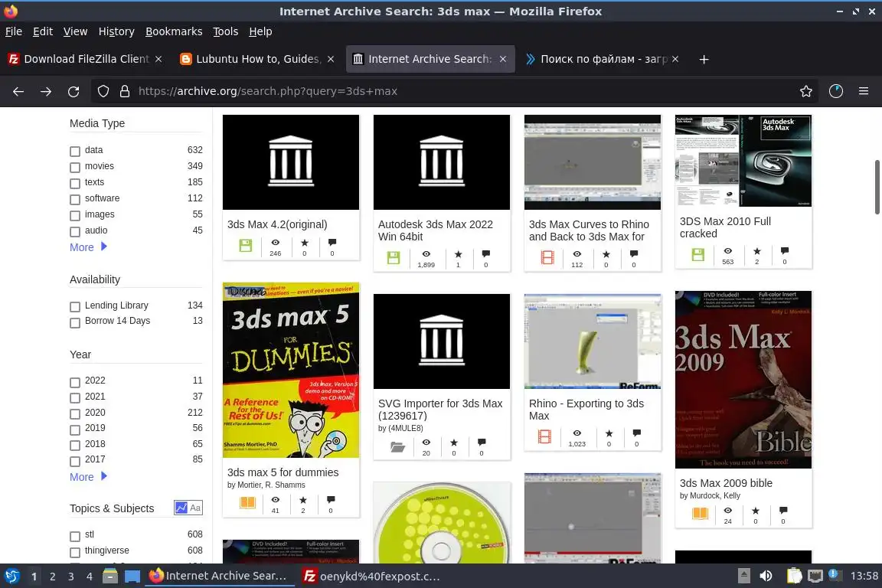Check the movies media type filter

tap(75, 167)
